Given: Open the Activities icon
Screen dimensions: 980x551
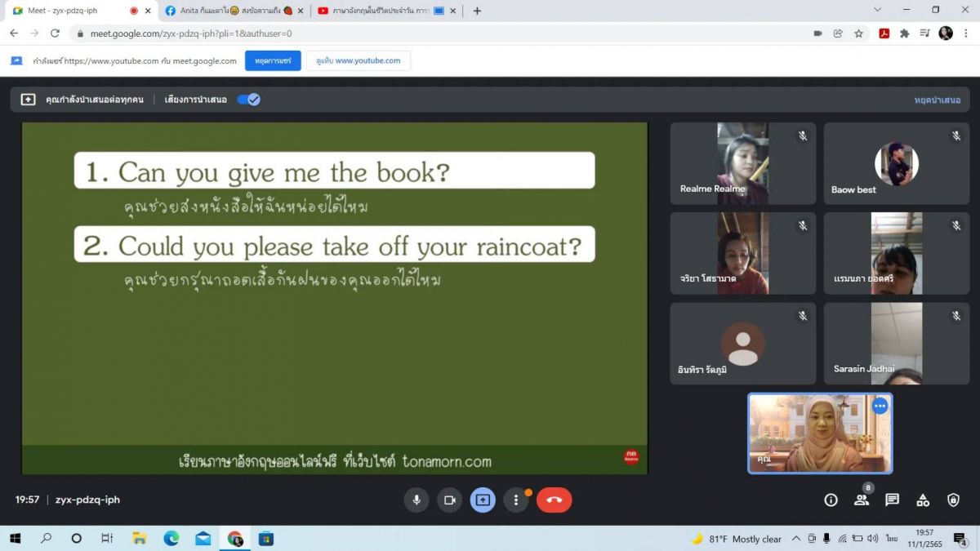Looking at the screenshot, I should [923, 500].
